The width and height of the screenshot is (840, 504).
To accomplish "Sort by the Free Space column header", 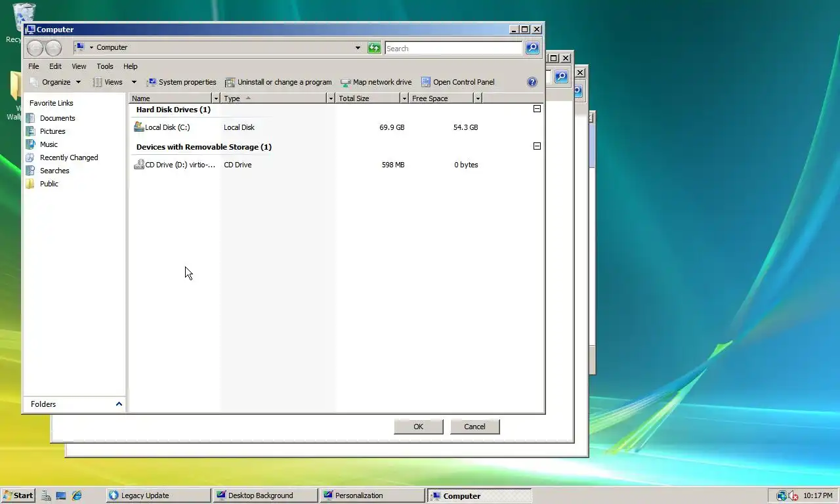I will click(x=441, y=98).
